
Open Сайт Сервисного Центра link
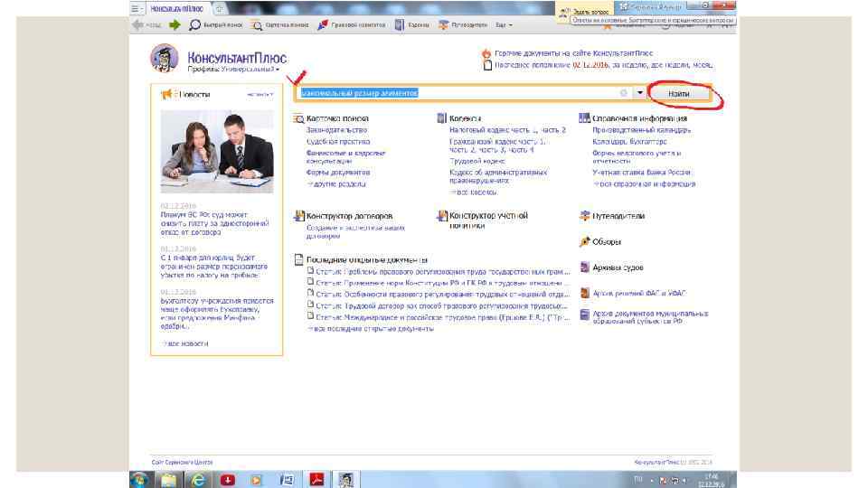click(182, 463)
